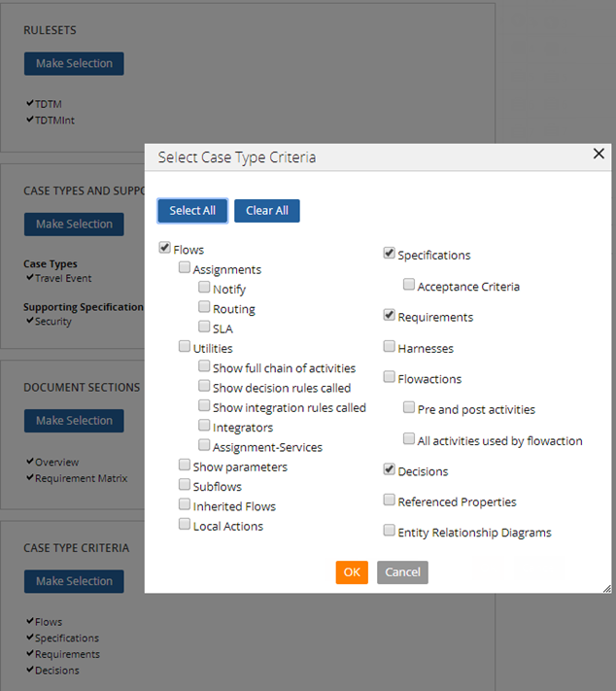
Task: Click the Select All button
Action: tap(192, 211)
